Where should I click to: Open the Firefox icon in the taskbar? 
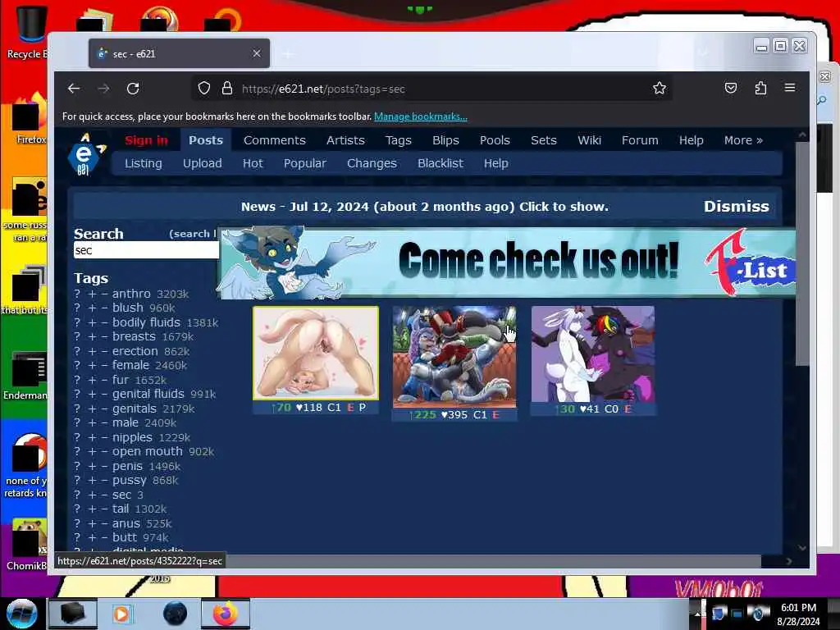[226, 614]
